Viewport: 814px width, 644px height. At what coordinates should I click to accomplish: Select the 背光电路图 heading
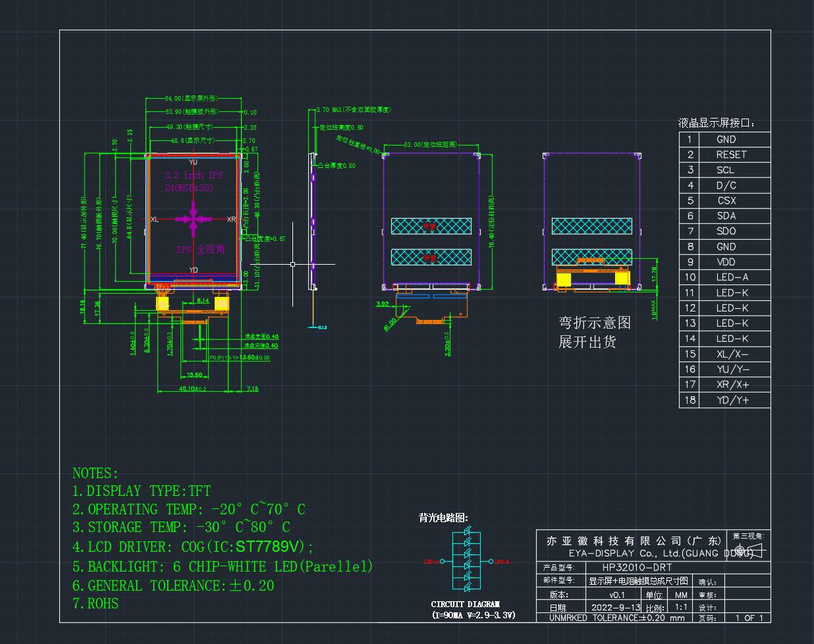click(x=443, y=518)
